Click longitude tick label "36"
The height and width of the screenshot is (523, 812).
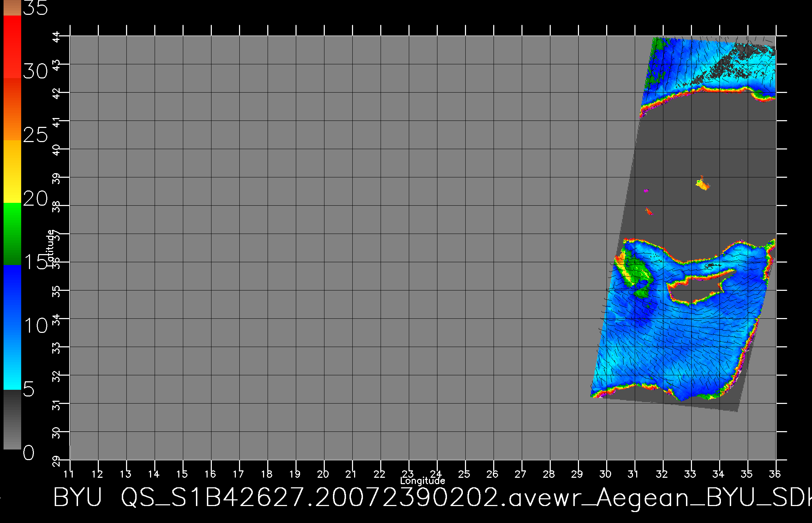pos(775,474)
